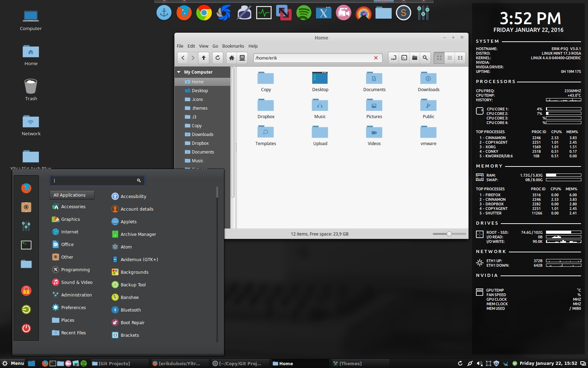Go back using the left arrow in file manager
Image resolution: width=588 pixels, height=368 pixels.
[183, 58]
